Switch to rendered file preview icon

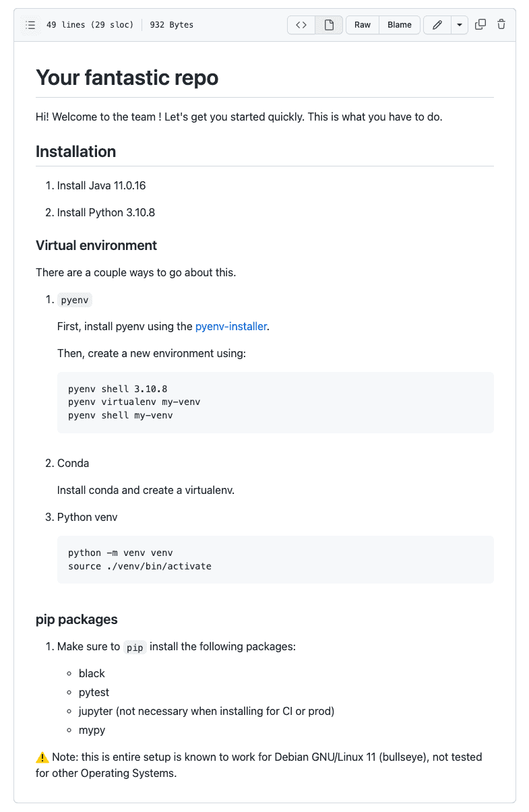click(x=329, y=25)
